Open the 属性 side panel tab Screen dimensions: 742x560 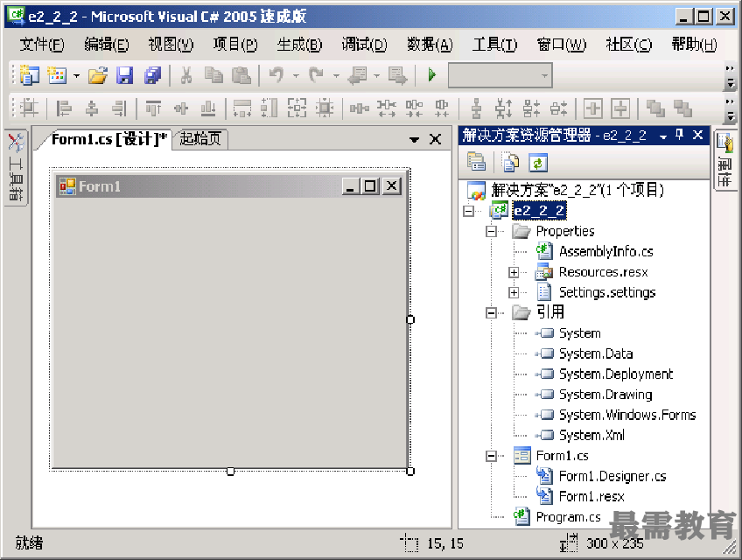(x=725, y=160)
